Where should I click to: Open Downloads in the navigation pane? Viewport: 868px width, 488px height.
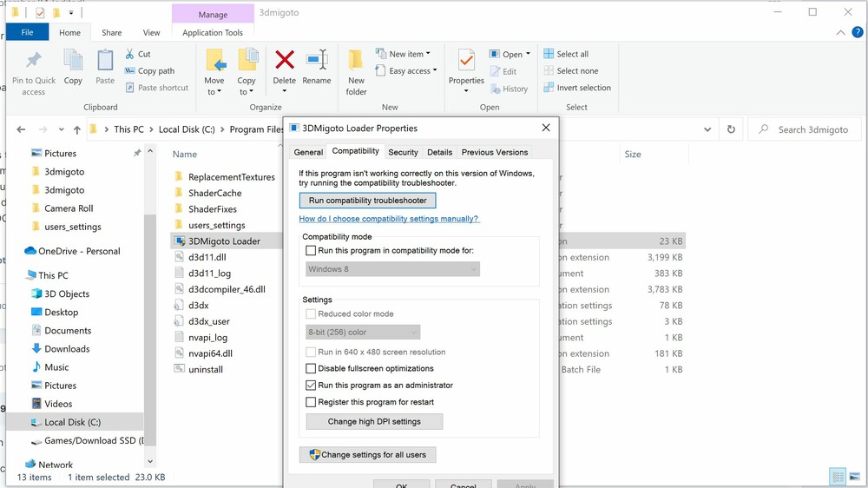[x=67, y=348]
